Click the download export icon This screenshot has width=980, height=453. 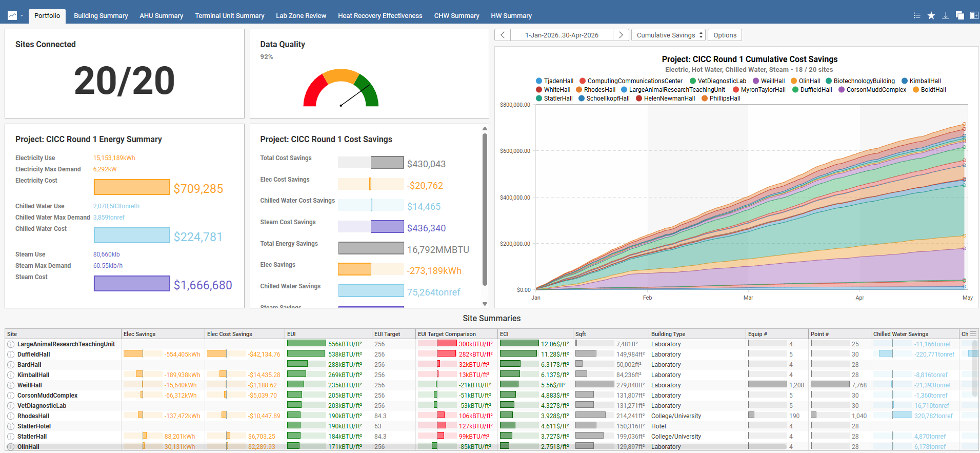tap(946, 15)
